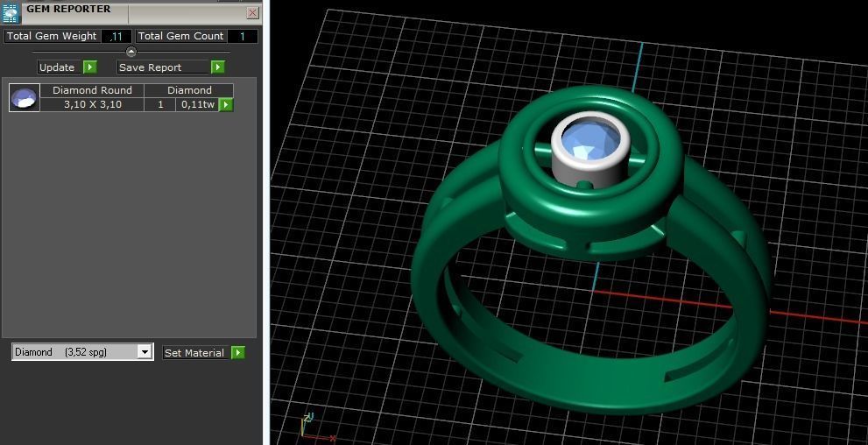Click the axis orientation gizmo in viewport

317,427
